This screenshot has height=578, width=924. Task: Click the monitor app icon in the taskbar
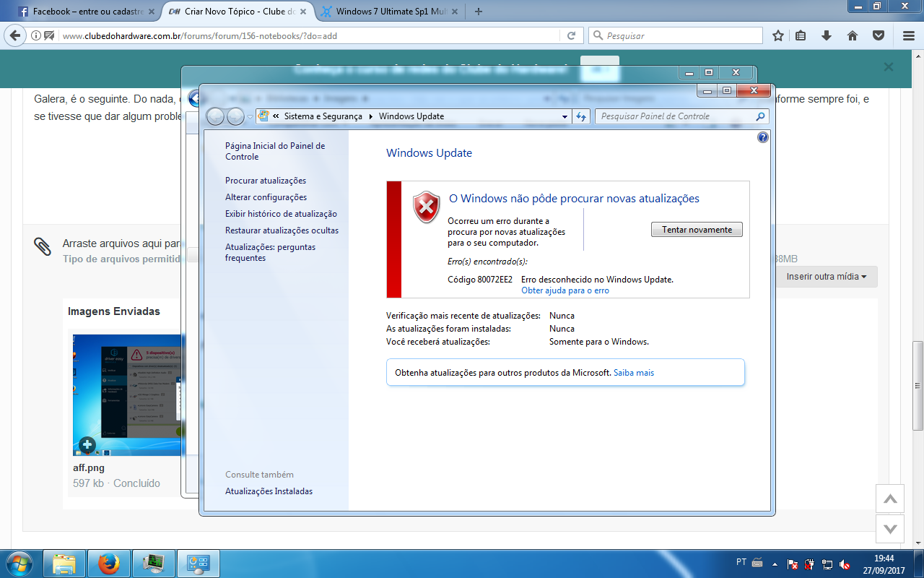coord(154,564)
